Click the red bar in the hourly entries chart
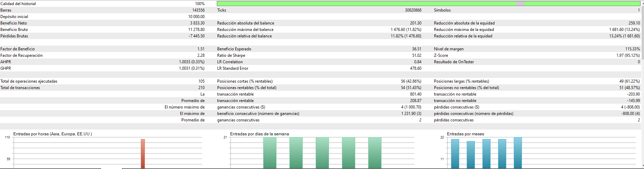 (143, 154)
